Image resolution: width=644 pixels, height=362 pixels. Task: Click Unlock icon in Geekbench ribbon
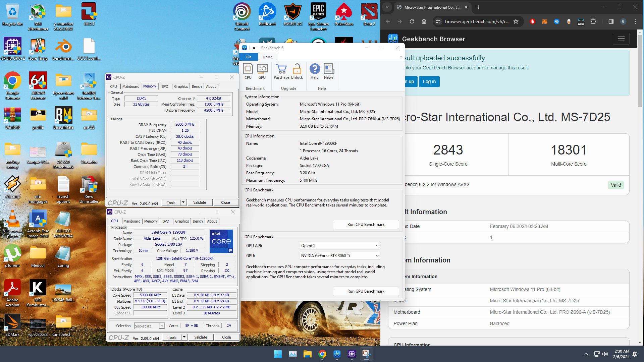tap(297, 72)
